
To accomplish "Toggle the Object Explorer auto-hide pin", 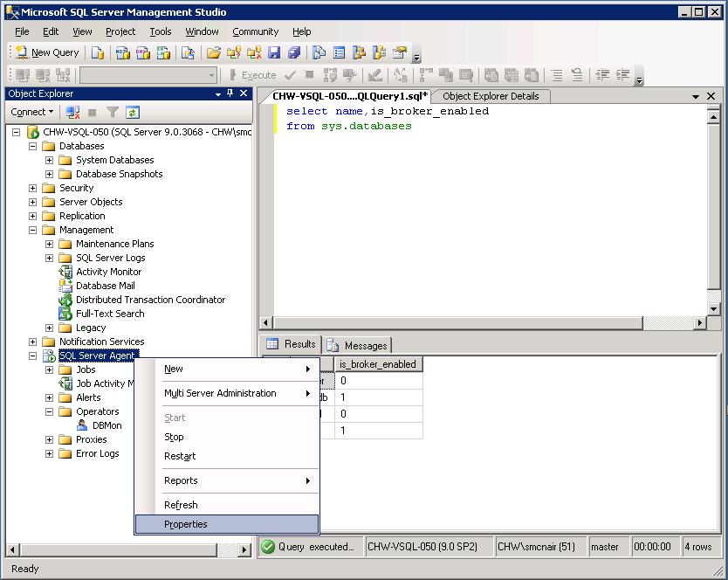I will 230,93.
